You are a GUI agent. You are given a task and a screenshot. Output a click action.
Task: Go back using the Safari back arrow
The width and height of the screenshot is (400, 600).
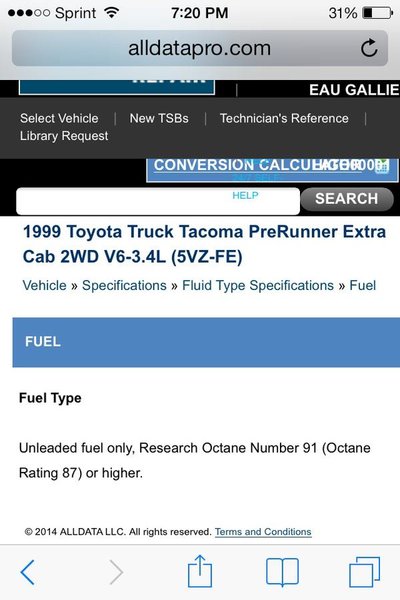coord(28,572)
